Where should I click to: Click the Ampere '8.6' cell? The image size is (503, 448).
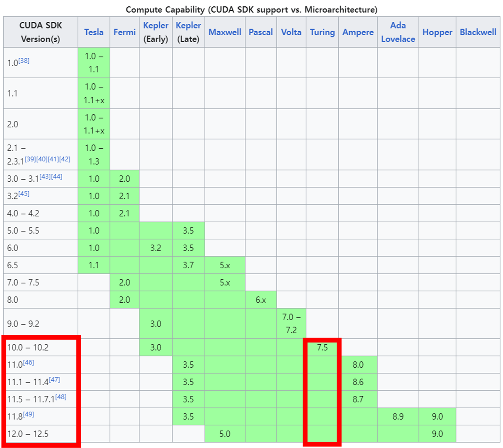pyautogui.click(x=358, y=382)
